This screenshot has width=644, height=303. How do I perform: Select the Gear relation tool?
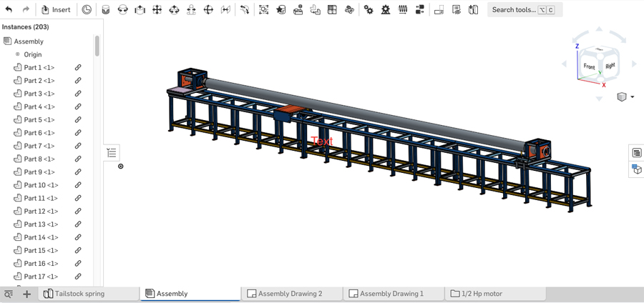point(369,10)
